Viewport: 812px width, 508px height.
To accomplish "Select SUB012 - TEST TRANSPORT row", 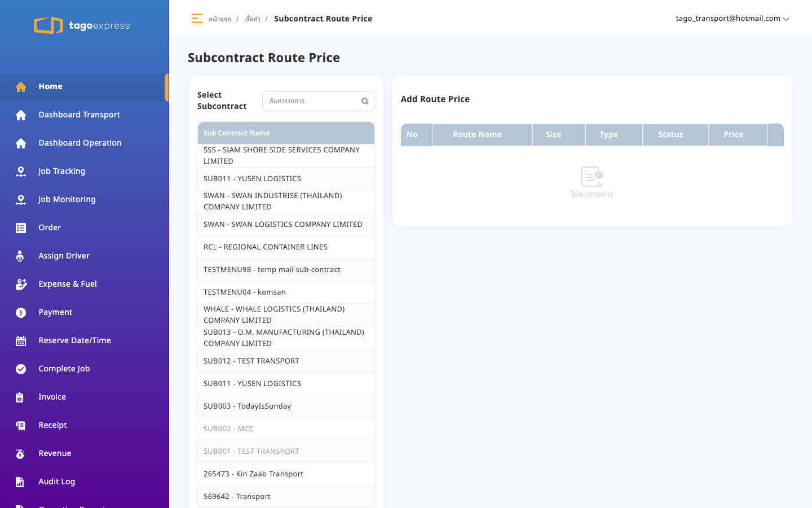I will tap(286, 361).
